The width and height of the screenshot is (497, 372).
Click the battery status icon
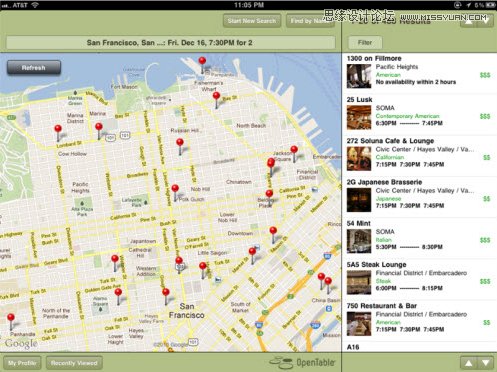click(x=490, y=5)
